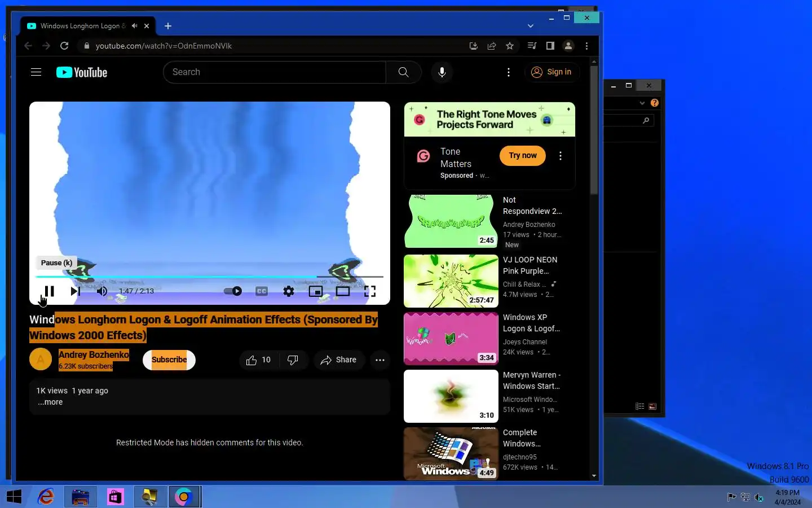
Task: Click the search magnifier in the background window
Action: [646, 120]
